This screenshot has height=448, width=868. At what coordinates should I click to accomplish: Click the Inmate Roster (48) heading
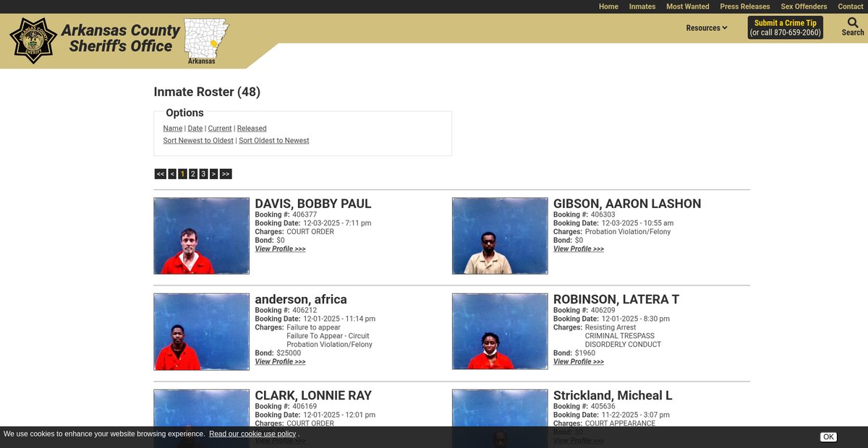pyautogui.click(x=207, y=92)
